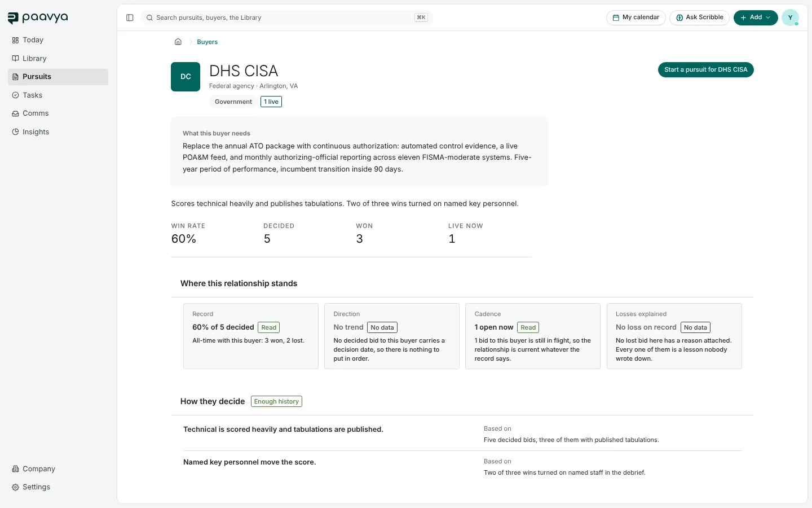Click the 'How they decide' heading
Viewport: 812px width, 508px height.
(x=213, y=401)
